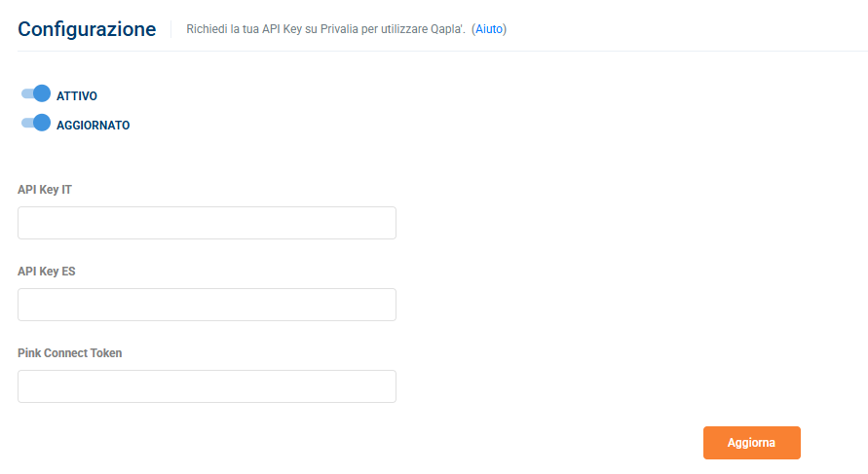Click the Privalia API Key description text
Viewport: 868px width, 474px height.
pyautogui.click(x=325, y=29)
